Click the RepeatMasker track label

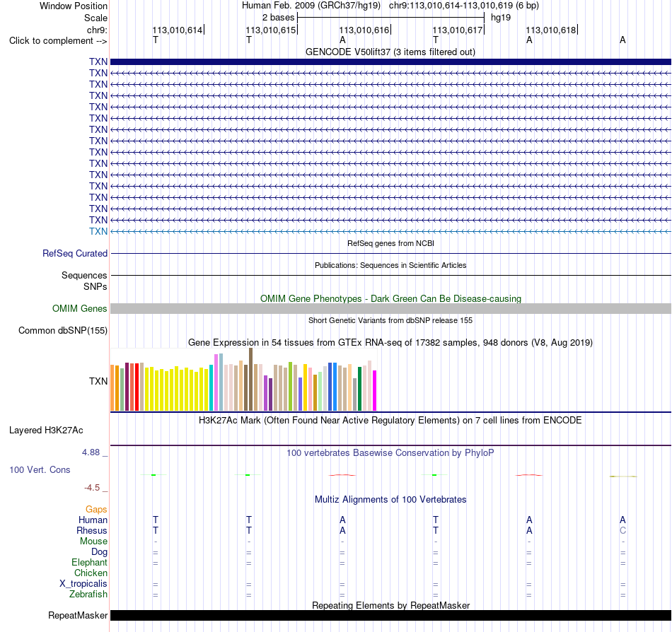tap(78, 615)
